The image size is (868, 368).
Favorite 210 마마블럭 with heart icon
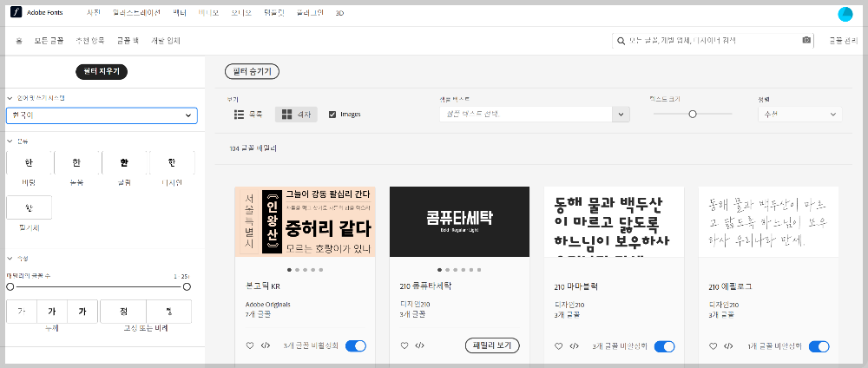point(558,345)
